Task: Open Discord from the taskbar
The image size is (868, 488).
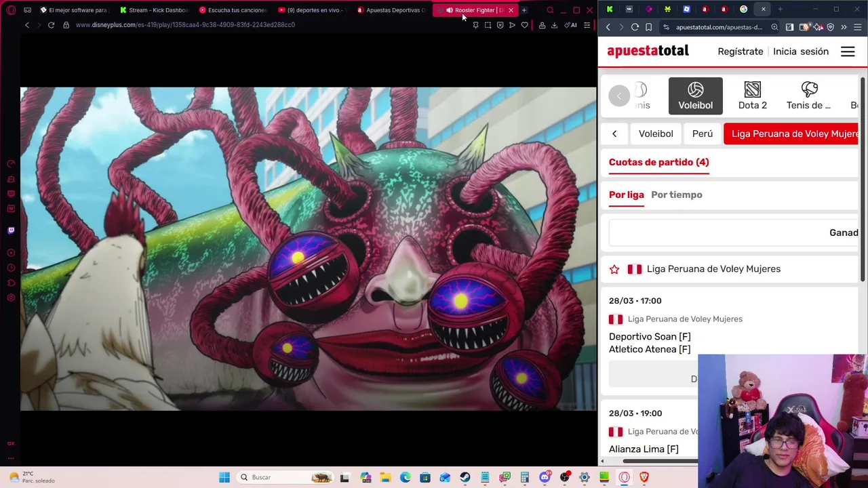Action: (545, 477)
